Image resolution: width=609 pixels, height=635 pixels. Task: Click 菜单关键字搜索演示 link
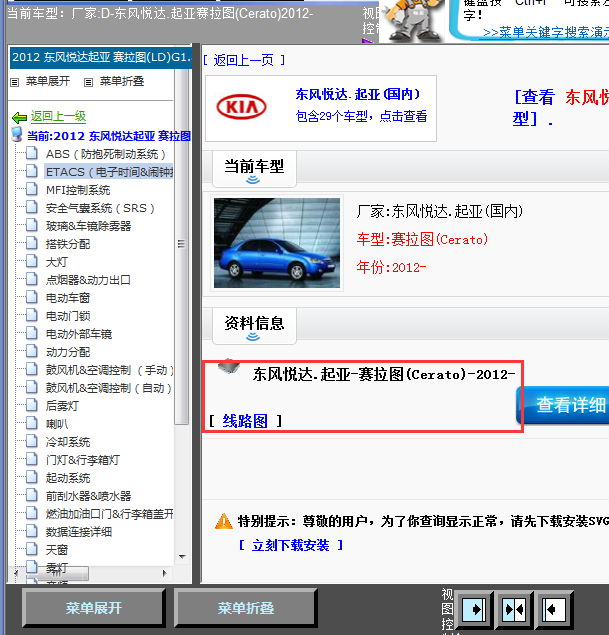point(547,32)
